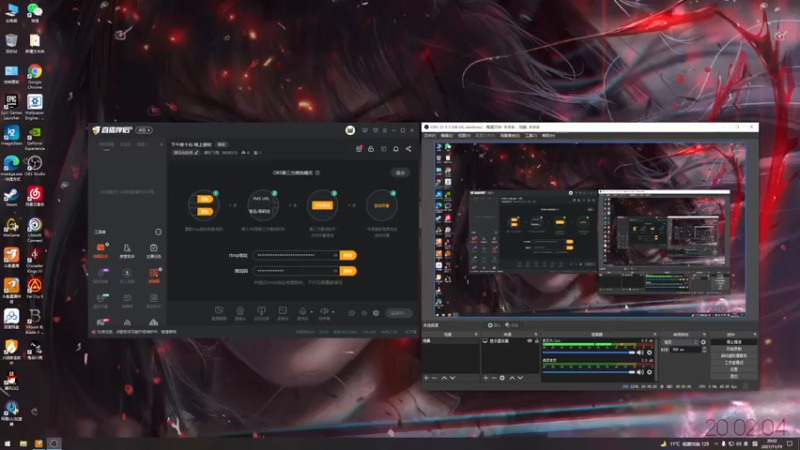This screenshot has width=800, height=450.
Task: Open Settings from OBS controls dock
Action: click(x=733, y=369)
